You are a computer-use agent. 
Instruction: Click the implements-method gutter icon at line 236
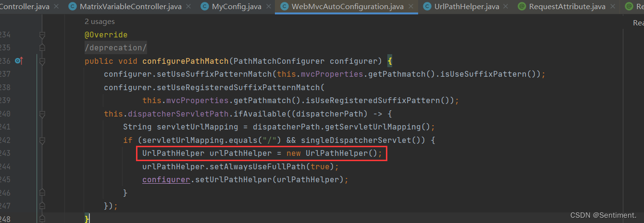point(19,61)
